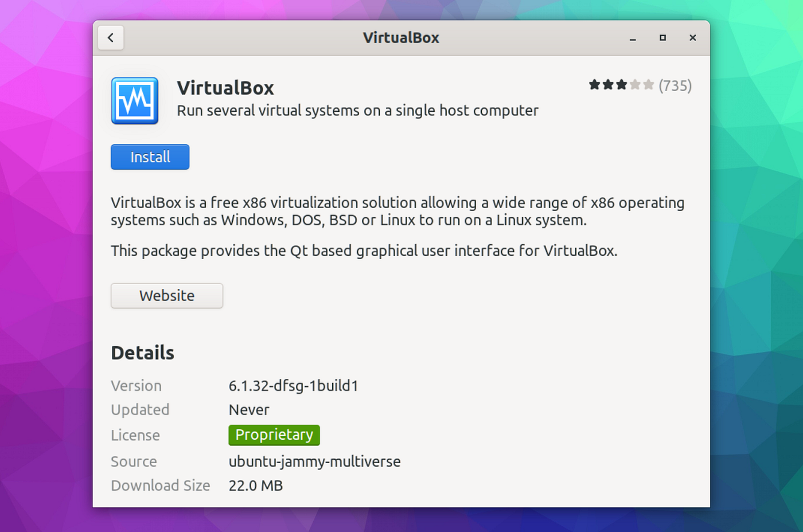This screenshot has width=803, height=532.
Task: Click the fifth star to rate
Action: 649,84
